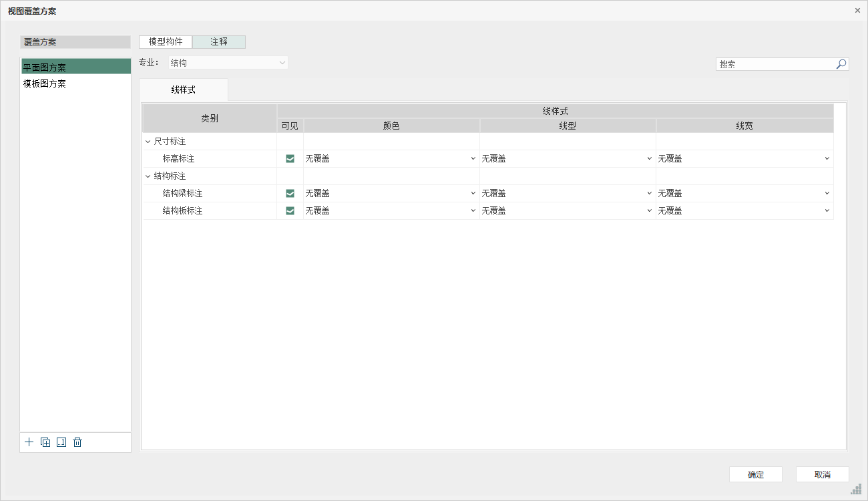
Task: Click the search magnifier icon
Action: (x=841, y=64)
